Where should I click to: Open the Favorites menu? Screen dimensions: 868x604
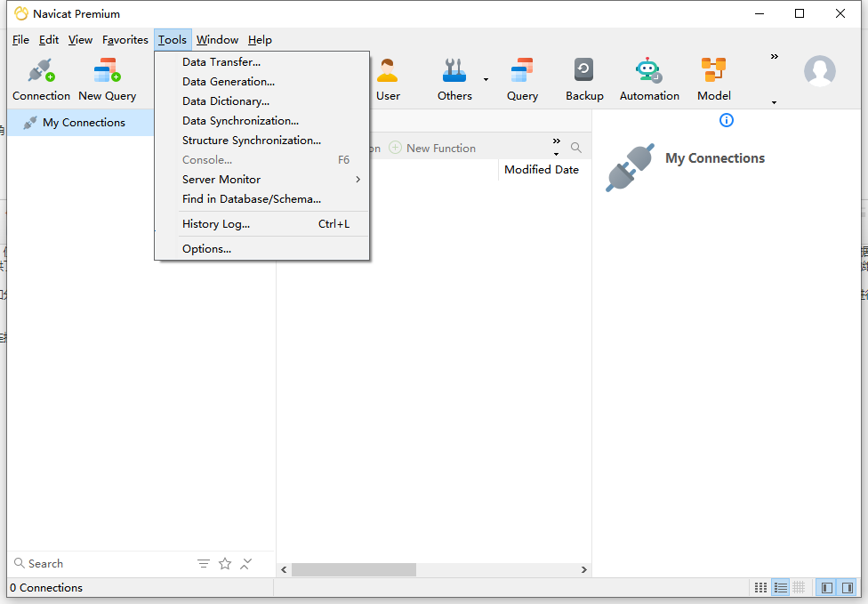click(125, 40)
